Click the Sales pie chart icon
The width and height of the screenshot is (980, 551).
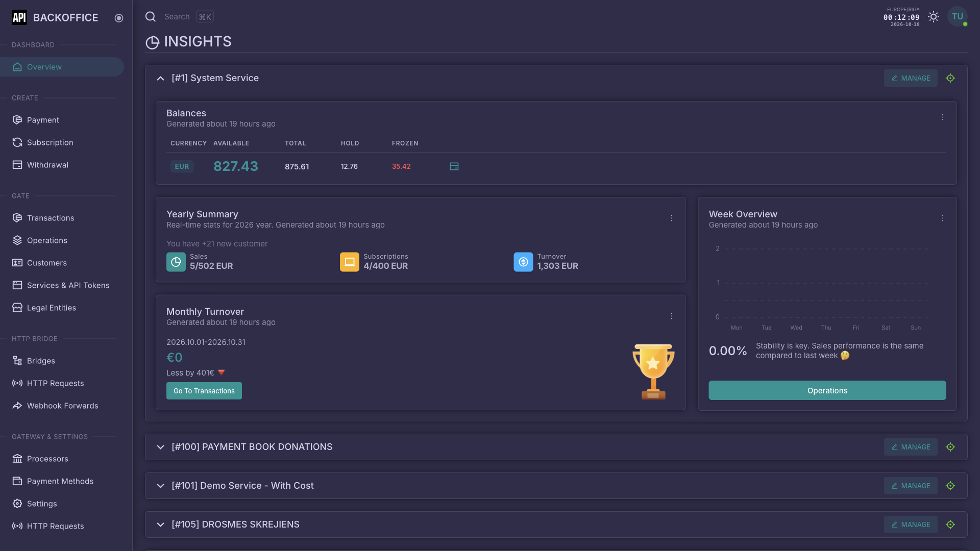coord(176,262)
